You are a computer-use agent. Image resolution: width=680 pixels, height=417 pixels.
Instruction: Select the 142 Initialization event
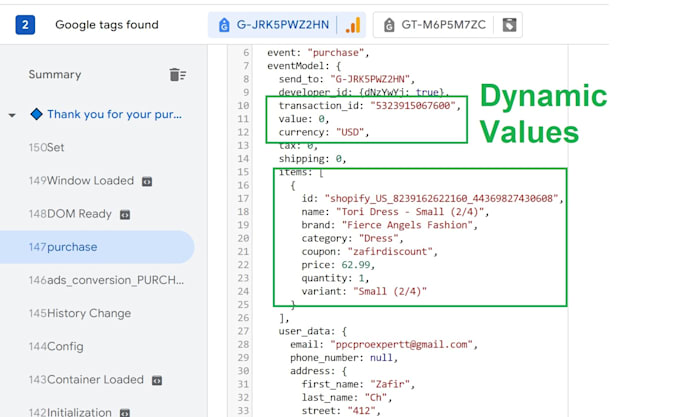[70, 412]
